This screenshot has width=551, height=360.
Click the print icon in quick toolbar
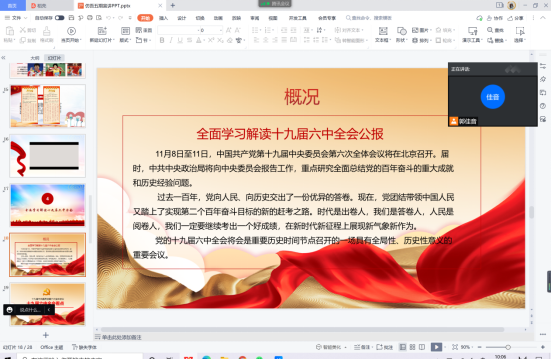coord(90,18)
